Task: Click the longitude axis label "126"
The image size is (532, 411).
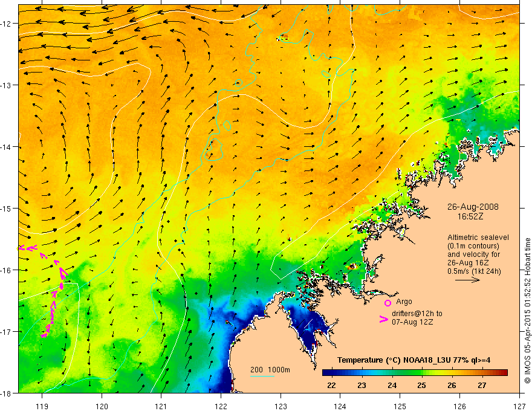Action: point(459,406)
